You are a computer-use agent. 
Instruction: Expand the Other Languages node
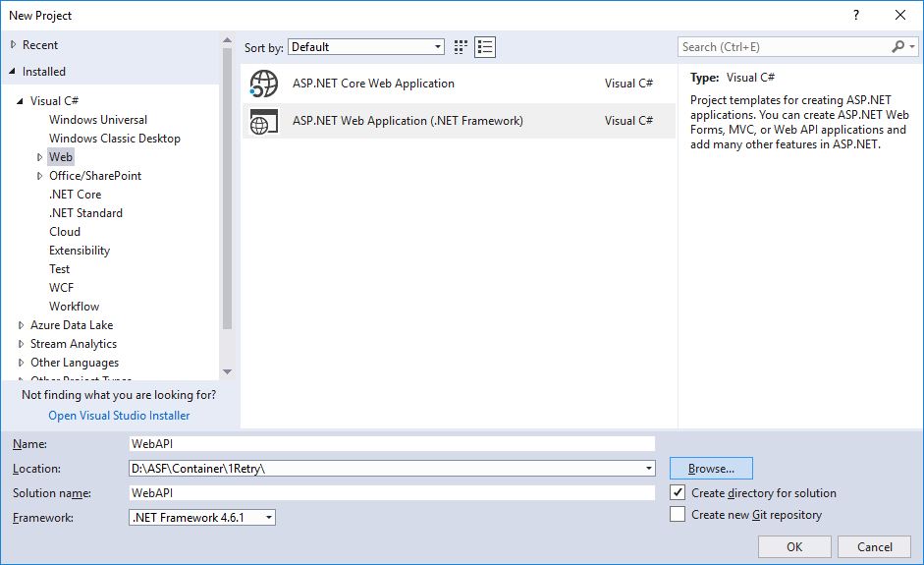[x=22, y=363]
